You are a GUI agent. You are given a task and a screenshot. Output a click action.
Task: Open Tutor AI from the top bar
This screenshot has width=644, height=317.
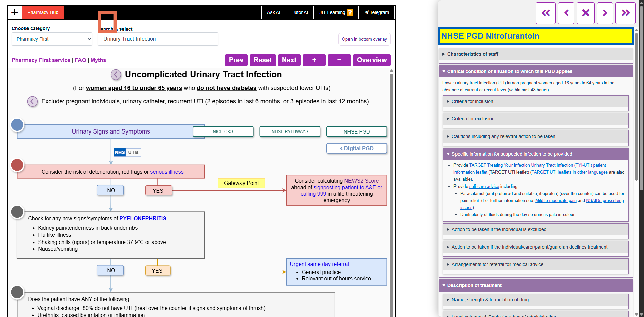[x=300, y=12]
